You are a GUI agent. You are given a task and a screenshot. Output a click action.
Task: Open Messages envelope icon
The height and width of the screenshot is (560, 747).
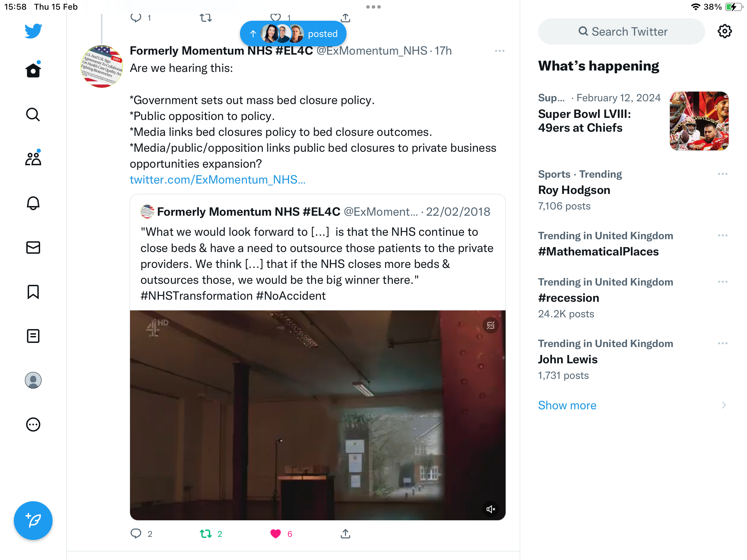click(x=33, y=247)
